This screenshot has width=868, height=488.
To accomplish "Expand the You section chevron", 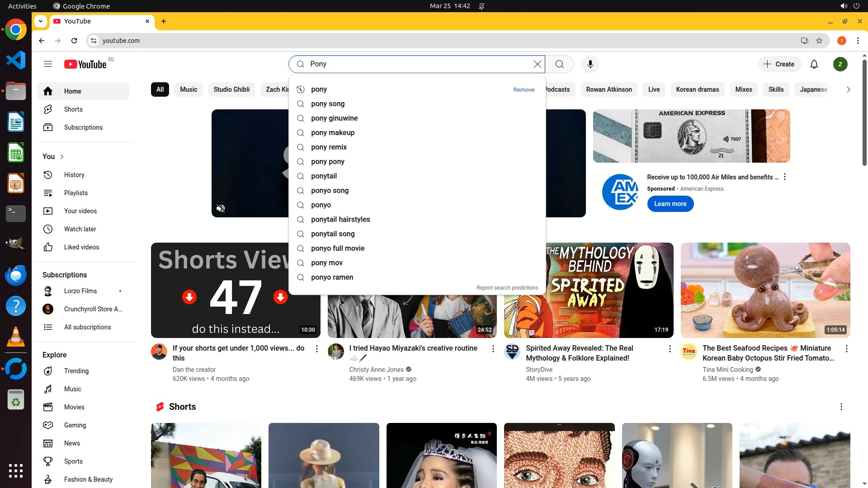I will point(62,157).
